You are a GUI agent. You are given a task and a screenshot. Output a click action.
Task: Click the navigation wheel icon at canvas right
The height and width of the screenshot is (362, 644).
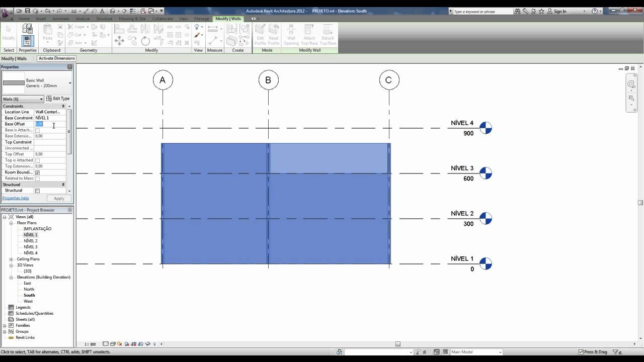pyautogui.click(x=630, y=84)
